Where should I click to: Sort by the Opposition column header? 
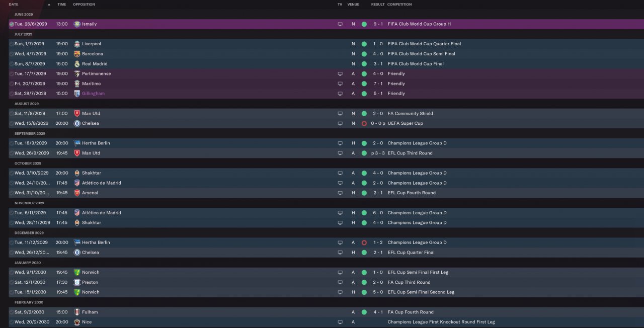click(x=84, y=5)
